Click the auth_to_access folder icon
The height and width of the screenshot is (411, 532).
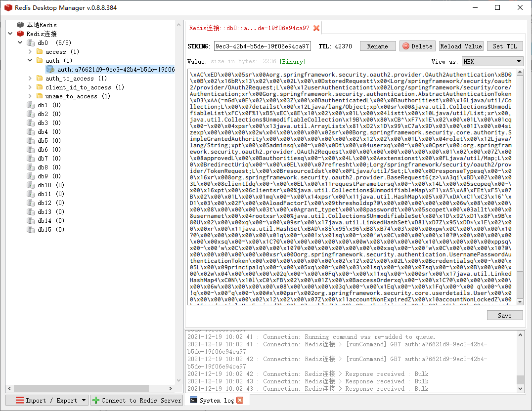click(40, 79)
